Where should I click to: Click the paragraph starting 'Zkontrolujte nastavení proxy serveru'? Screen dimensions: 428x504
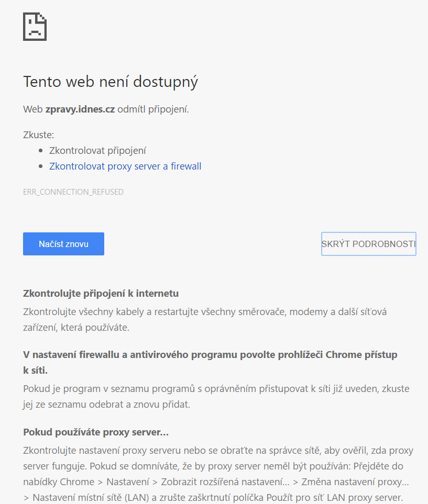click(218, 473)
